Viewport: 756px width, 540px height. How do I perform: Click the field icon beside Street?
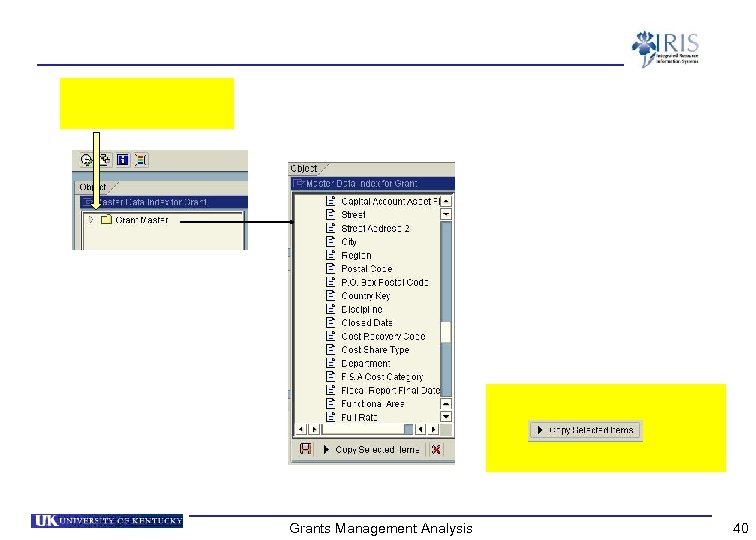[330, 215]
